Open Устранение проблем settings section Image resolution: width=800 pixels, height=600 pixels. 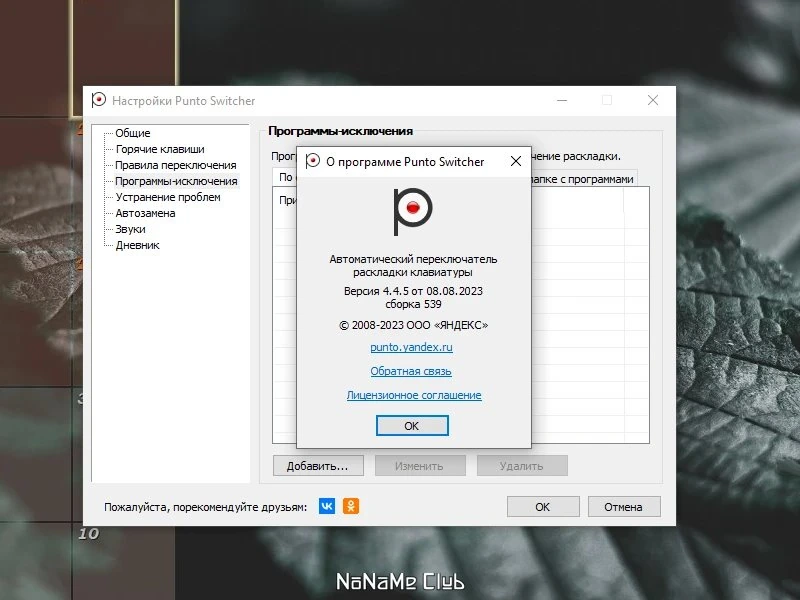point(168,197)
